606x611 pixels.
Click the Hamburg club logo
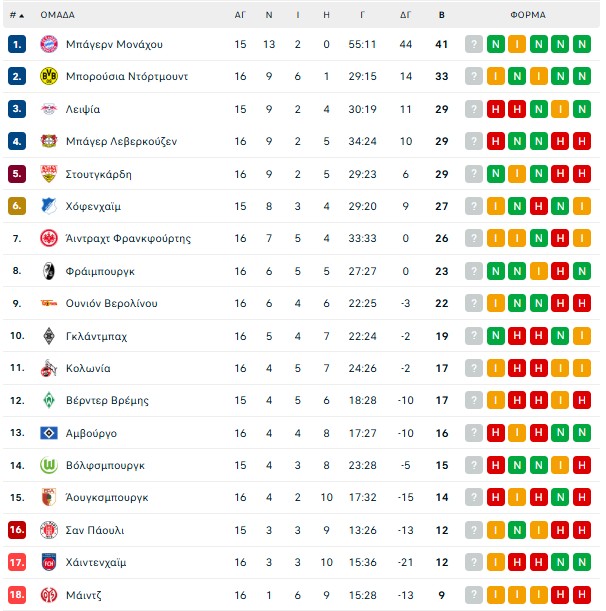(47, 433)
